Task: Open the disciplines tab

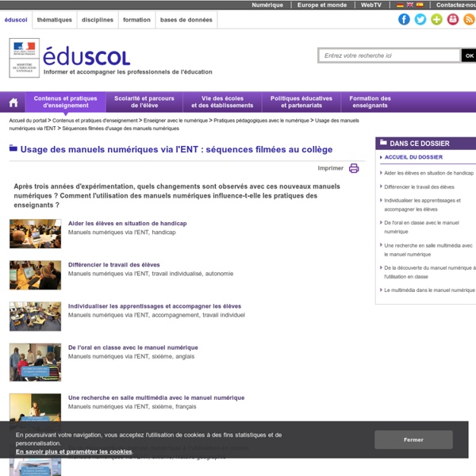Action: [98, 20]
